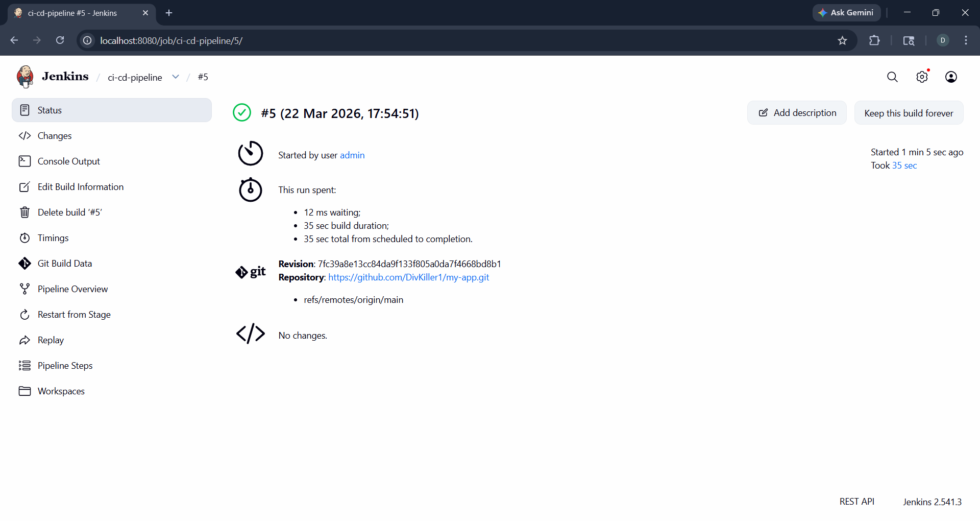This screenshot has width=980, height=521.
Task: Open Manage Jenkins gear icon
Action: coord(922,77)
